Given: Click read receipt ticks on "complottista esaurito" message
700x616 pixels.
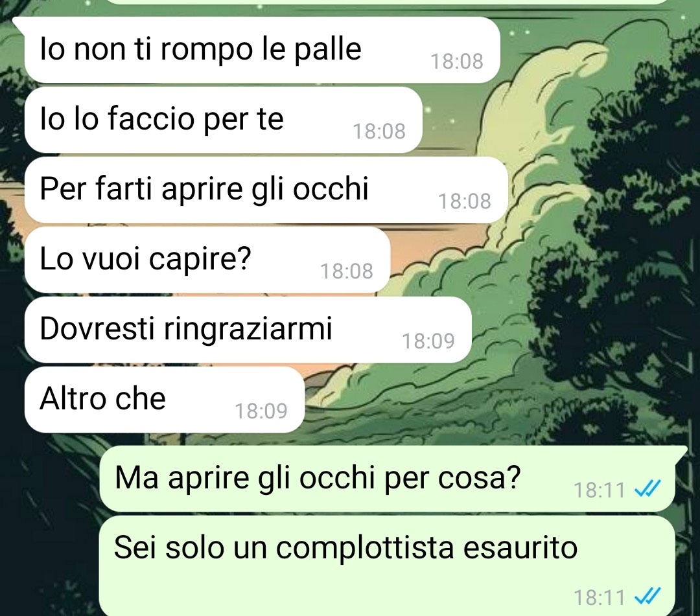Looking at the screenshot, I should point(647,597).
